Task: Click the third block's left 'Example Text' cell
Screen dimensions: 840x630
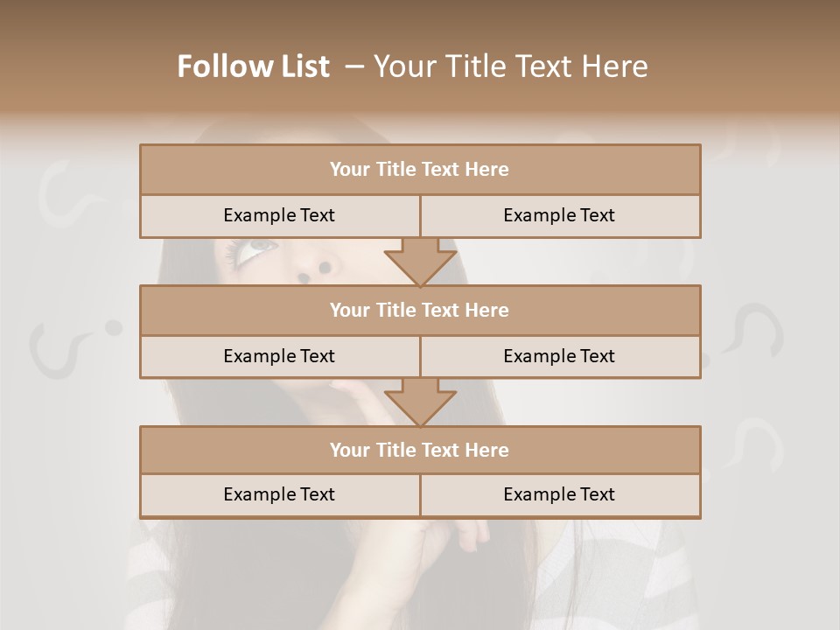Action: pyautogui.click(x=280, y=494)
